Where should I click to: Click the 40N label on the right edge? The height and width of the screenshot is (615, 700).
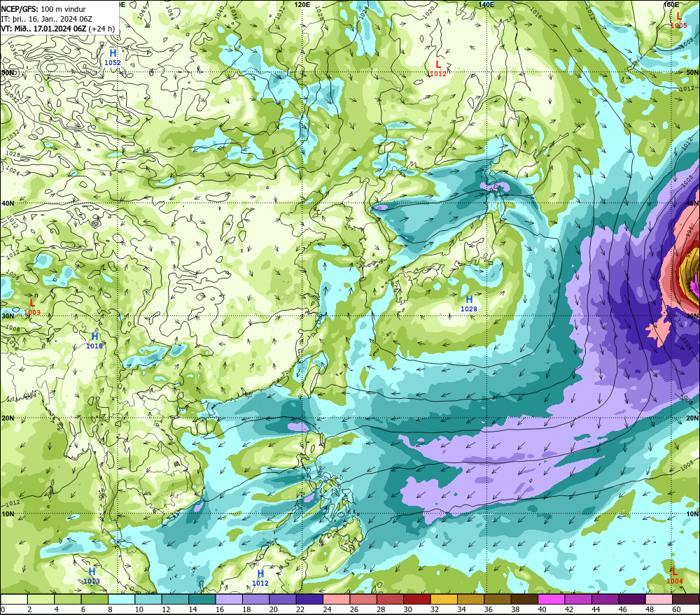(692, 203)
